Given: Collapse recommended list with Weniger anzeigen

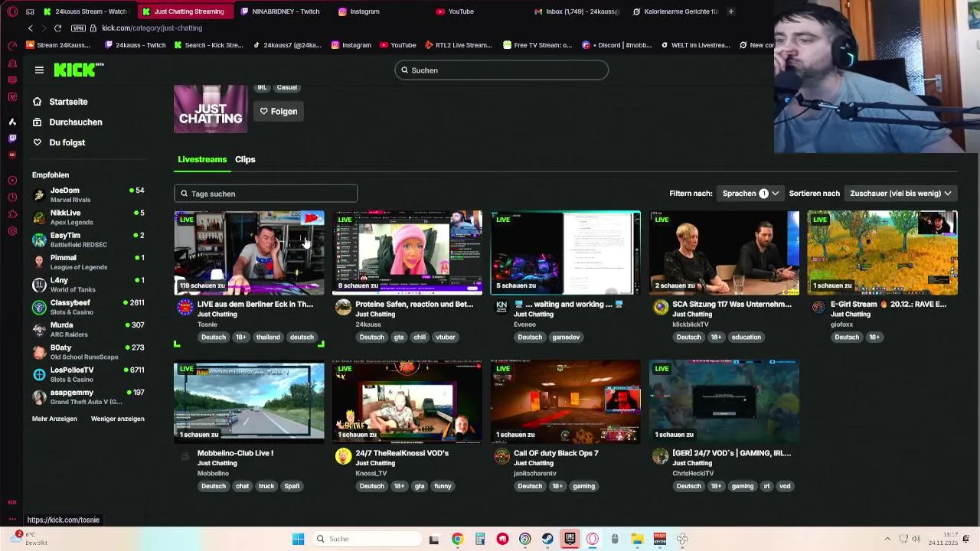Looking at the screenshot, I should [118, 419].
